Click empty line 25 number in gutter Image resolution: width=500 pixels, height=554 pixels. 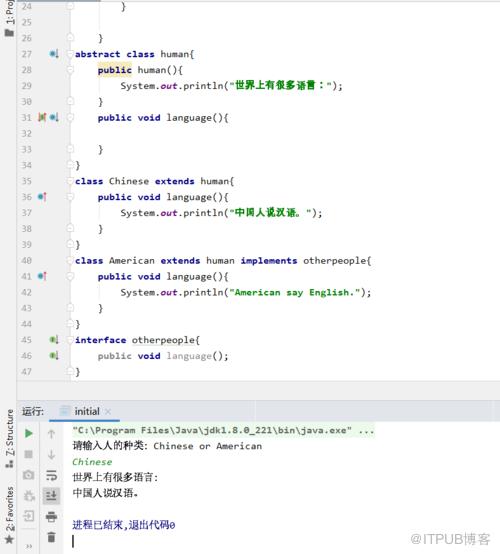pos(27,22)
